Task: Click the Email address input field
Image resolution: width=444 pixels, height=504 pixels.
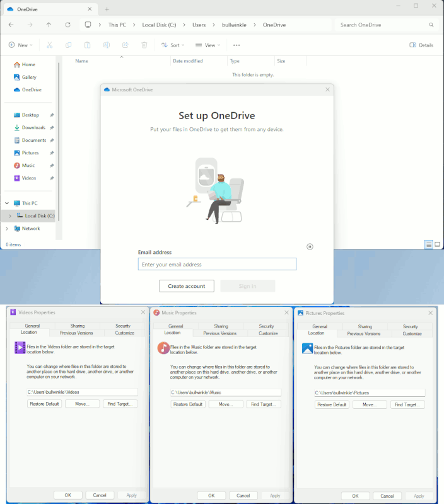Action: point(217,264)
